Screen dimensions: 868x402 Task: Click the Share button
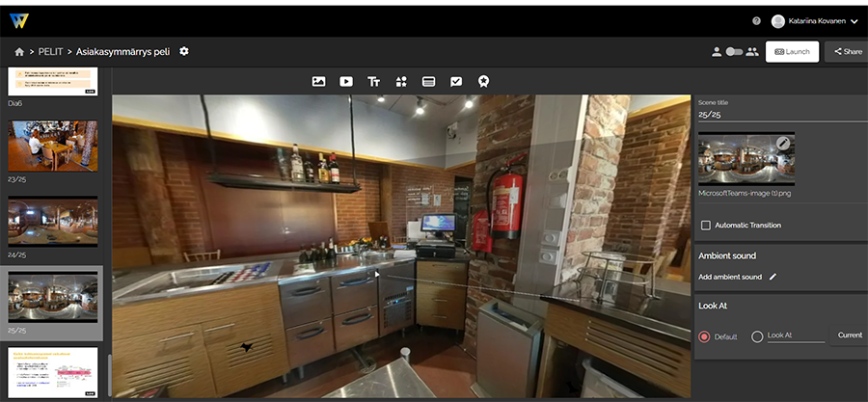(847, 52)
